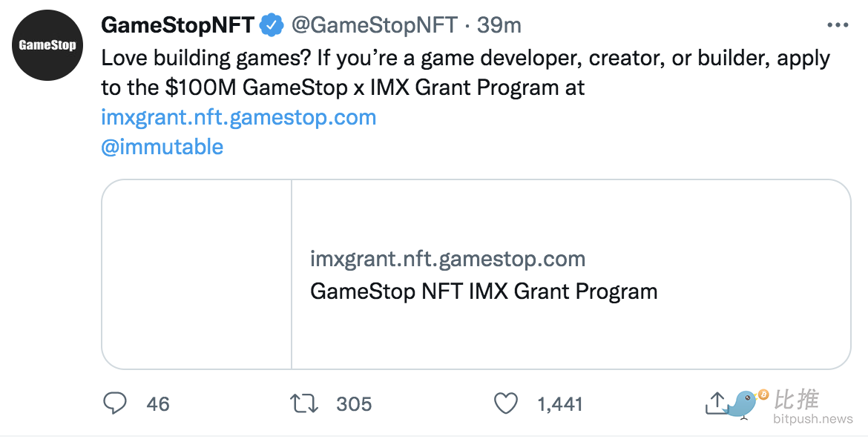Viewport: 868px width, 439px height.
Task: Open the reply comment icon
Action: [x=115, y=403]
